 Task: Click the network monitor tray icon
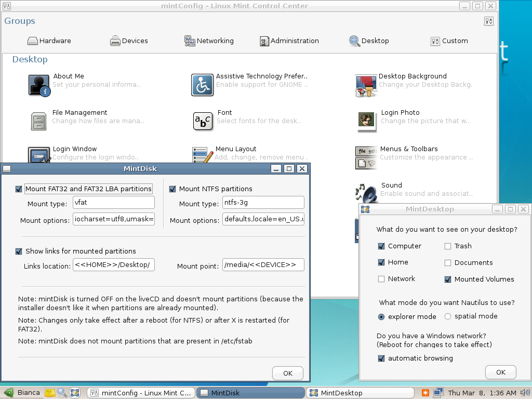438,393
